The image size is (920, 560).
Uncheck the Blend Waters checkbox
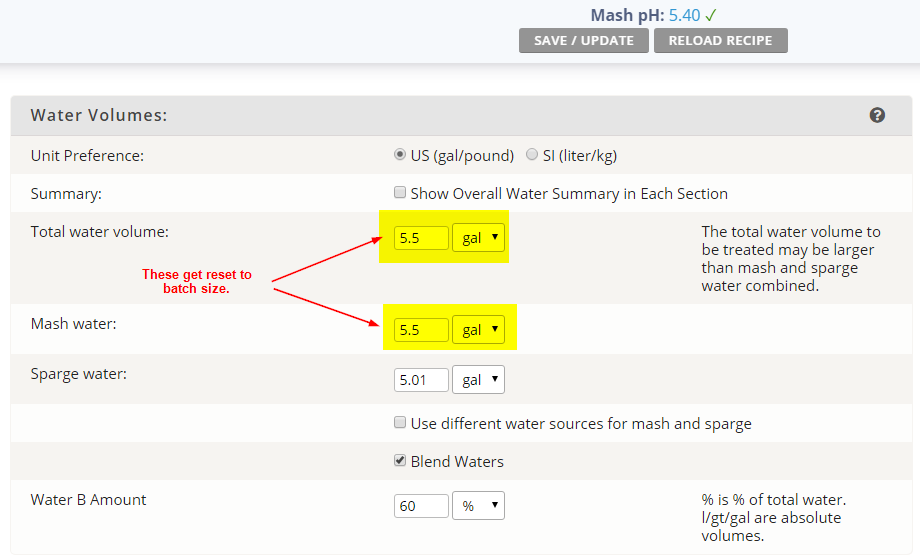point(400,460)
